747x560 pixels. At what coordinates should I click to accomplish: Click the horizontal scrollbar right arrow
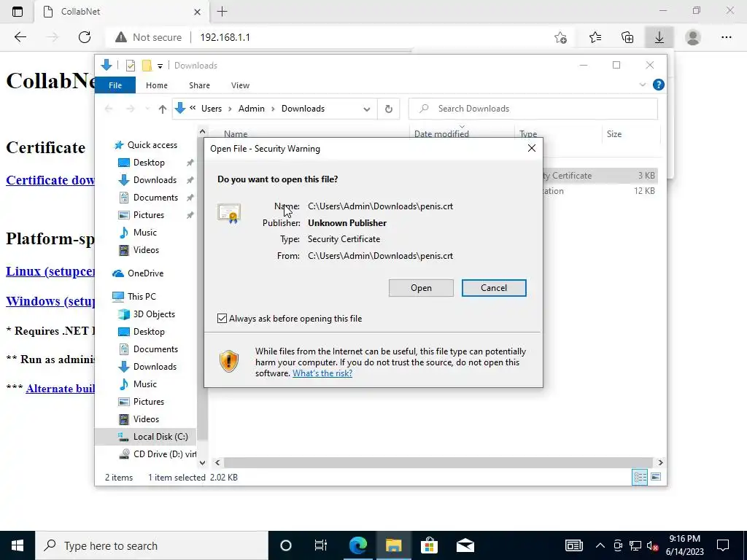[660, 462]
